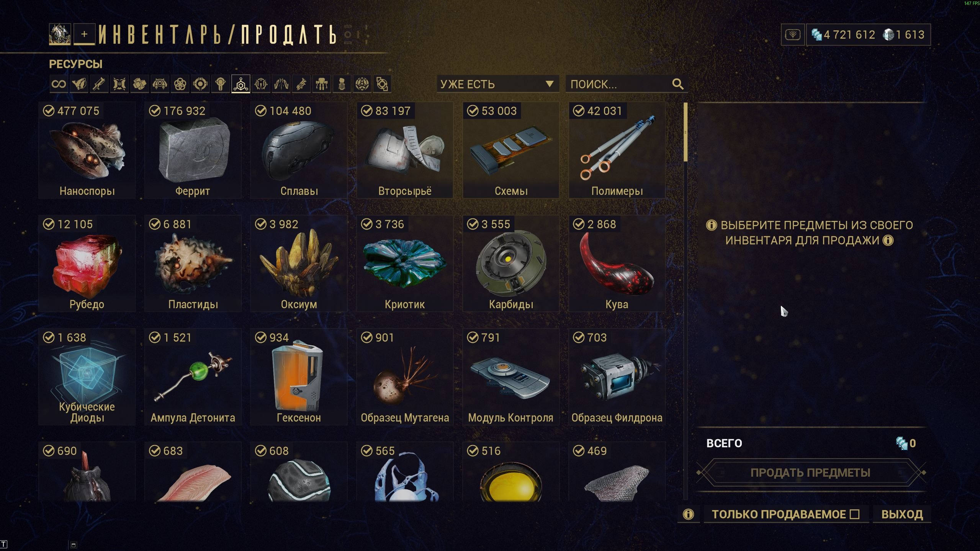Tick the Наноспоры selection checkmark
Screen dimensions: 980x551
point(49,111)
